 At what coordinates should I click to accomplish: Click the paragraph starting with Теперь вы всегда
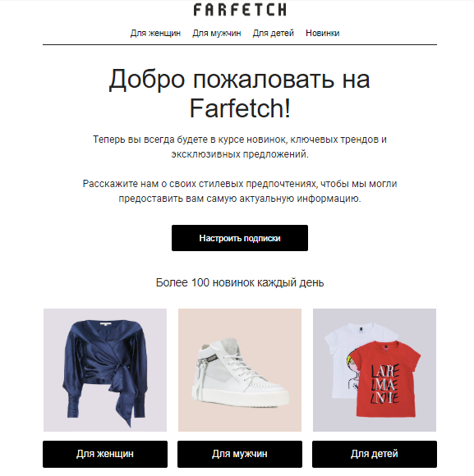tap(240, 147)
